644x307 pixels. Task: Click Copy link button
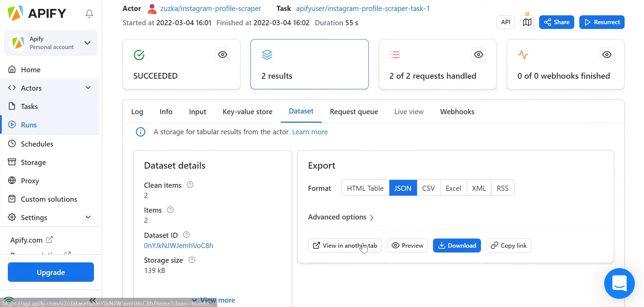pyautogui.click(x=509, y=246)
